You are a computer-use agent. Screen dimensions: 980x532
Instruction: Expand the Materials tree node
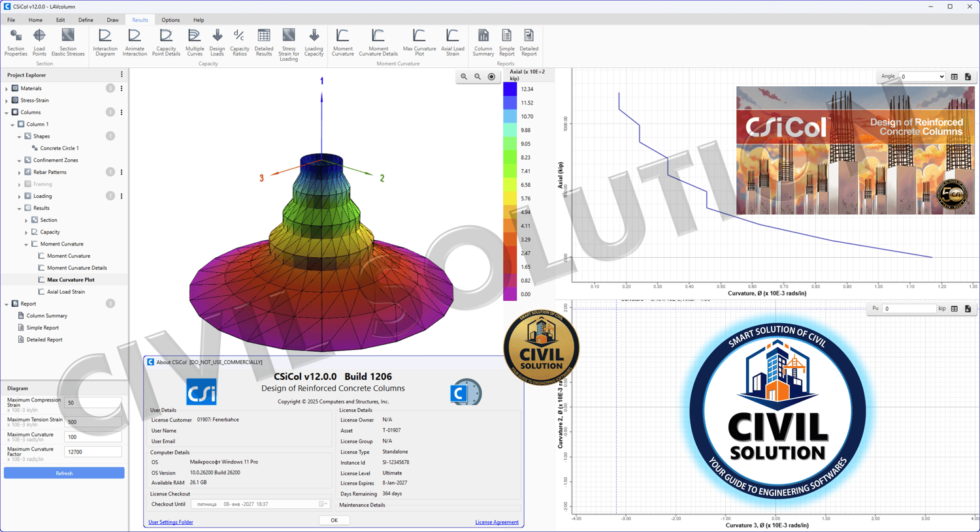coord(7,89)
